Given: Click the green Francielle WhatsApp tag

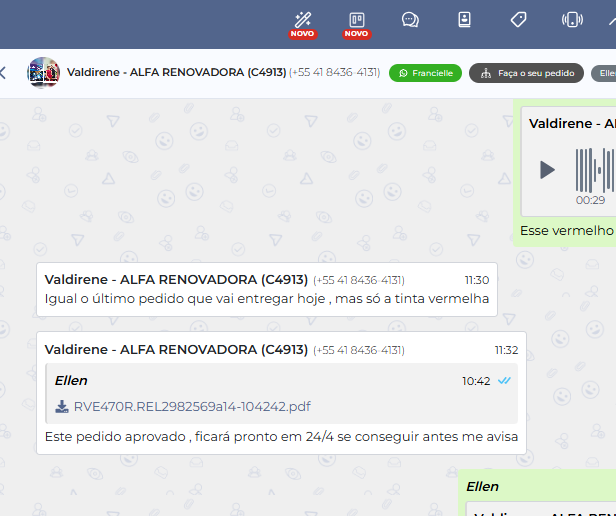Looking at the screenshot, I should coord(425,73).
